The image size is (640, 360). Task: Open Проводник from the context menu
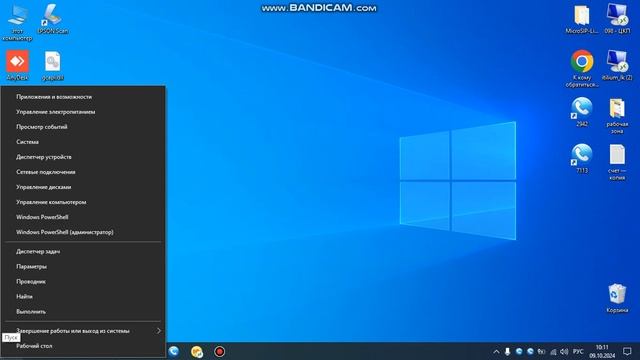click(83, 282)
